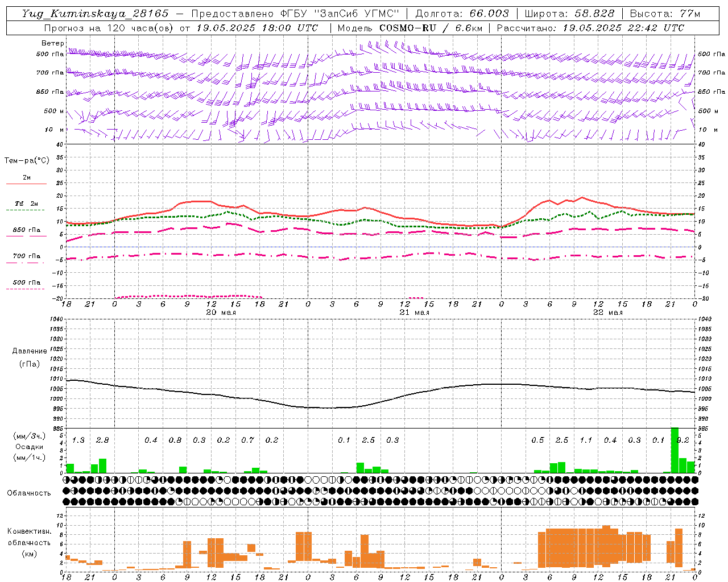Click the 0.8 precipitation total
Screen dimensions: 728x582
pos(175,440)
